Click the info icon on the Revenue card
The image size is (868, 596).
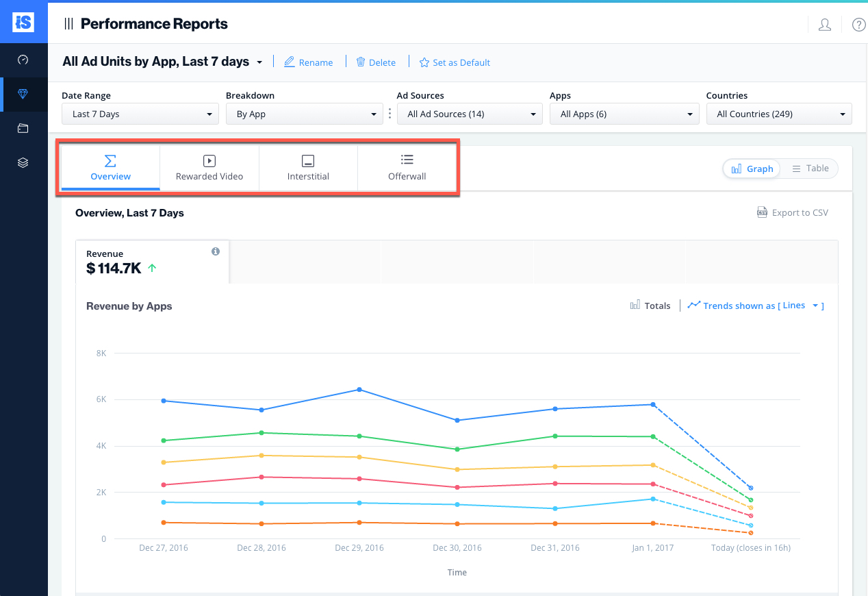pyautogui.click(x=215, y=252)
